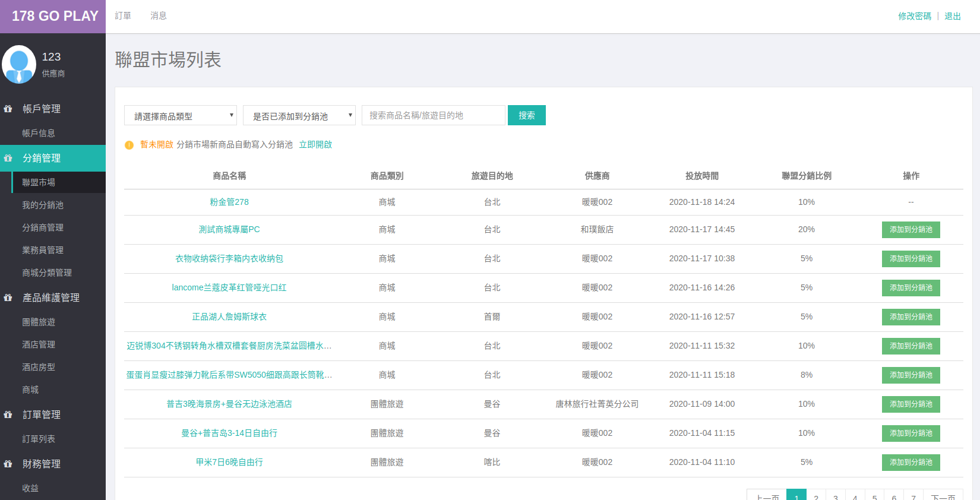Viewport: 980px width, 500px height.
Task: Add 蛋蛋肖弹力靴 row to 分銷池
Action: tap(911, 375)
